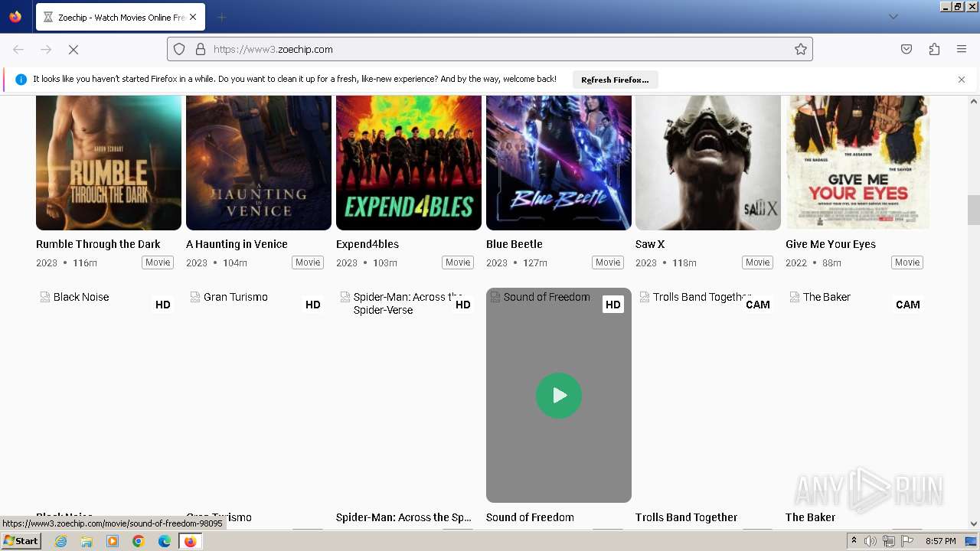Click the Spider-Man: Across the Sp... title link
980x551 pixels.
(x=403, y=517)
